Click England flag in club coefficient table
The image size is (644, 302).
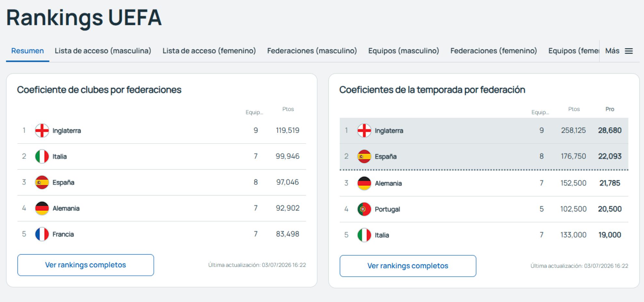(x=42, y=131)
